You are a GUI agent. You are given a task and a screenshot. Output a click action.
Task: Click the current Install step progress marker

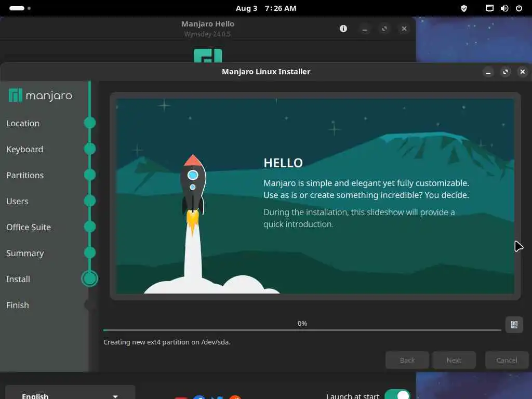coord(89,278)
